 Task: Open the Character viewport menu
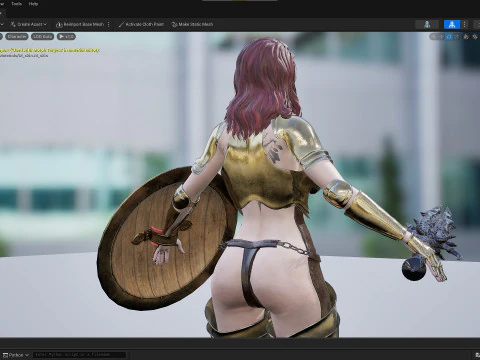pyautogui.click(x=17, y=37)
